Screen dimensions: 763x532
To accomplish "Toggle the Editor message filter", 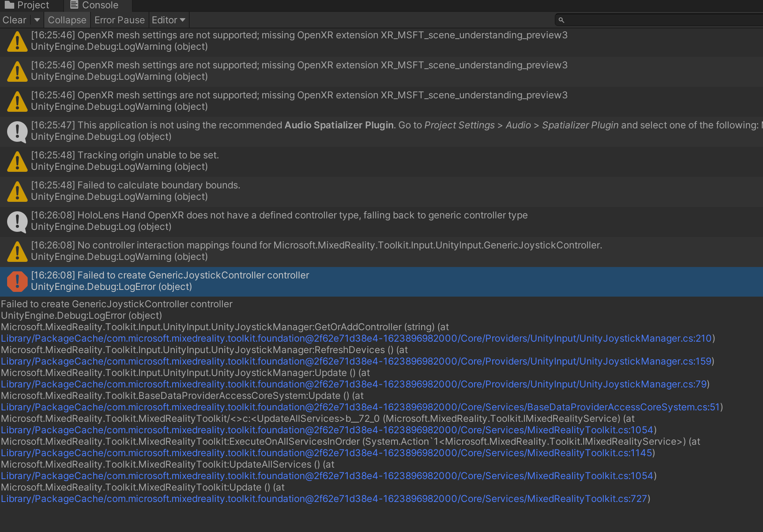I will click(165, 20).
